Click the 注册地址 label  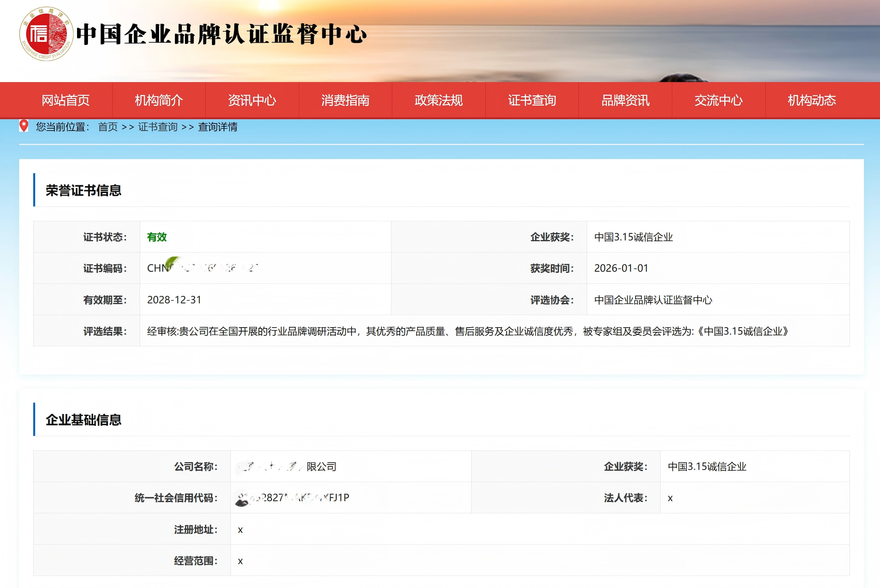coord(196,529)
